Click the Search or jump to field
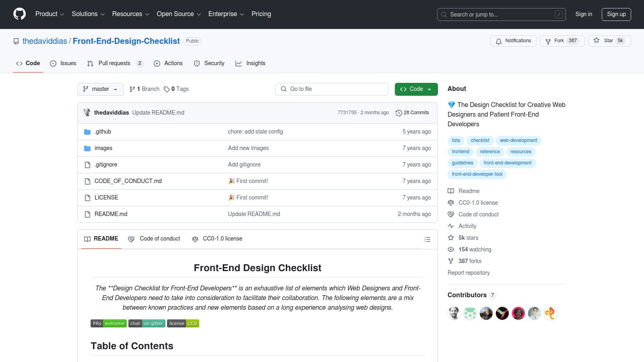Screen dimensions: 644x362 (501, 14)
